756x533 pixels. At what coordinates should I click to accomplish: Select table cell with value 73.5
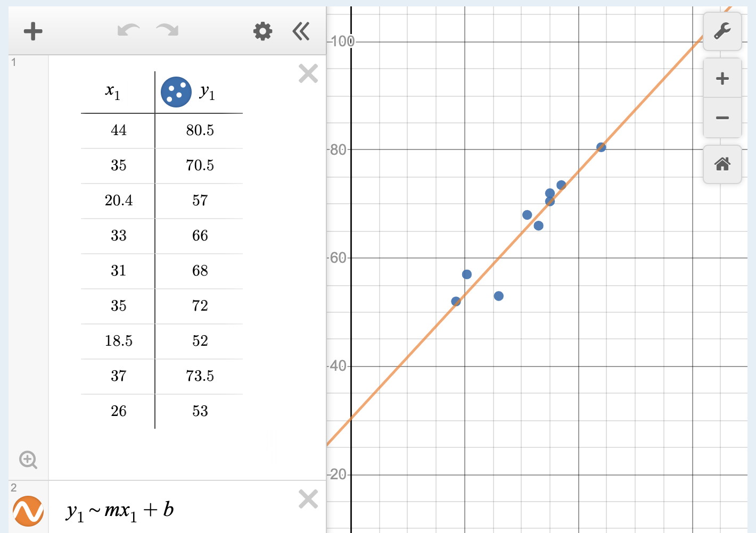point(200,376)
